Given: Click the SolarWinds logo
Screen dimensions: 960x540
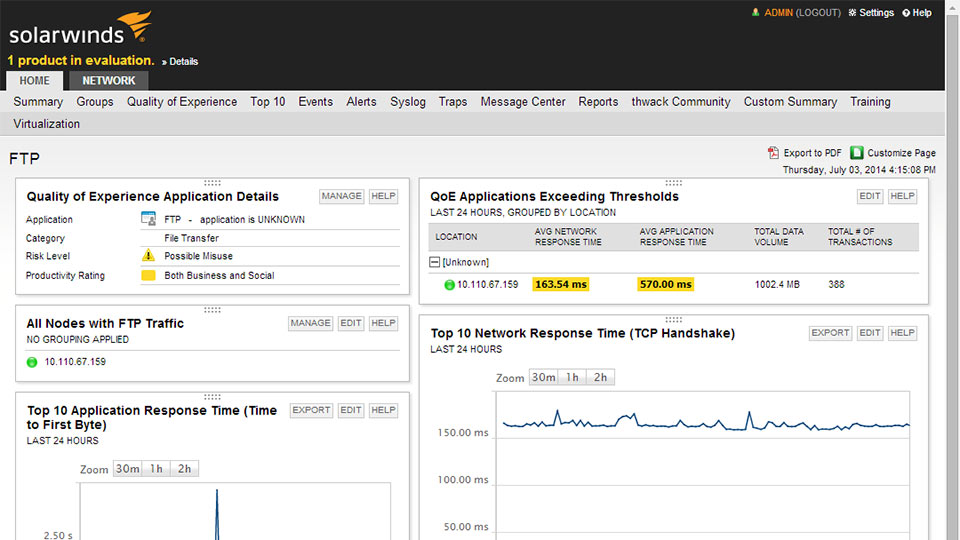Looking at the screenshot, I should [x=80, y=28].
